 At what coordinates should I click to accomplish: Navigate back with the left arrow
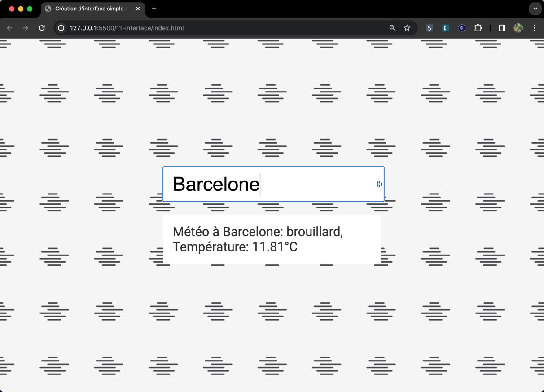click(9, 28)
